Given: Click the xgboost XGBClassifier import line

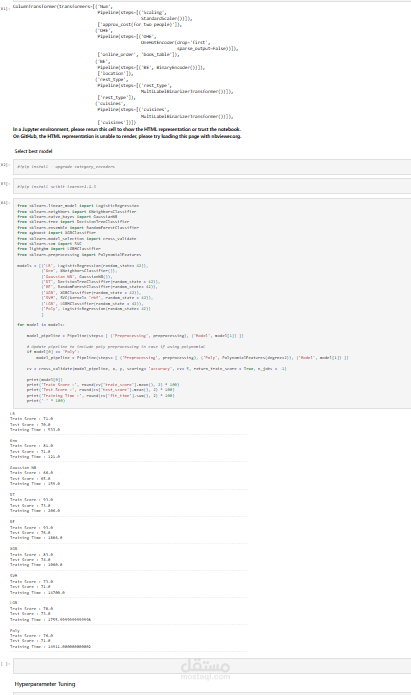Looking at the screenshot, I should 56,233.
